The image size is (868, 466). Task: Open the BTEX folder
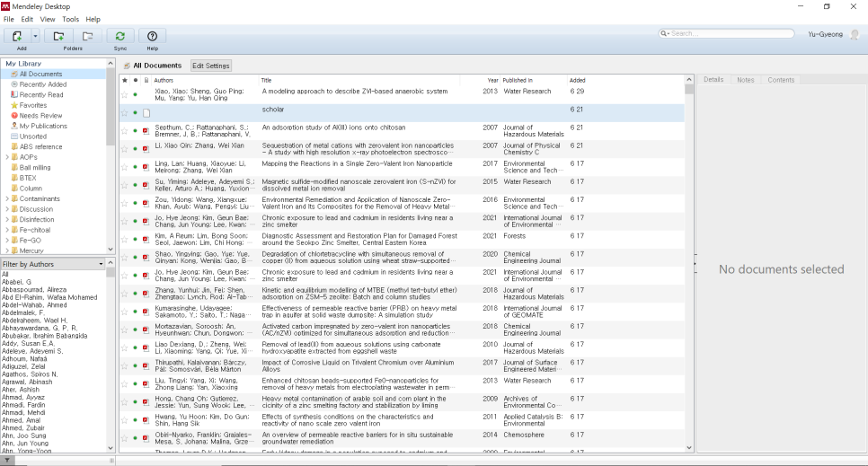[x=28, y=178]
